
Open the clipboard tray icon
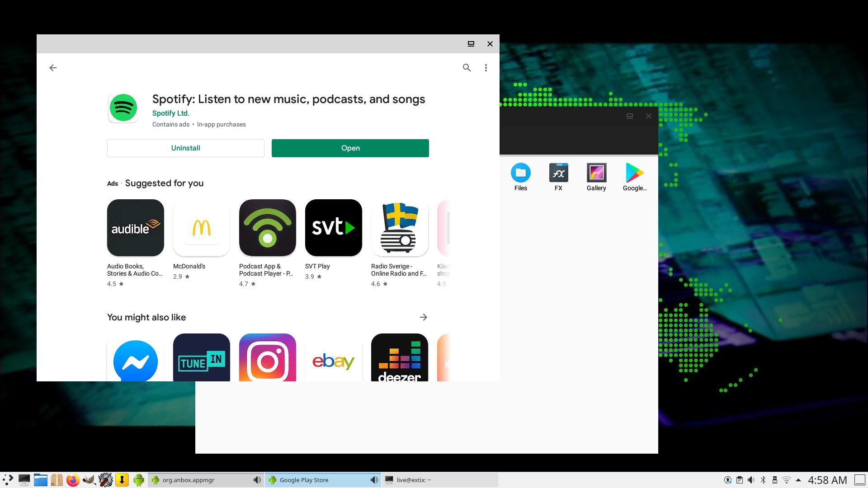740,480
